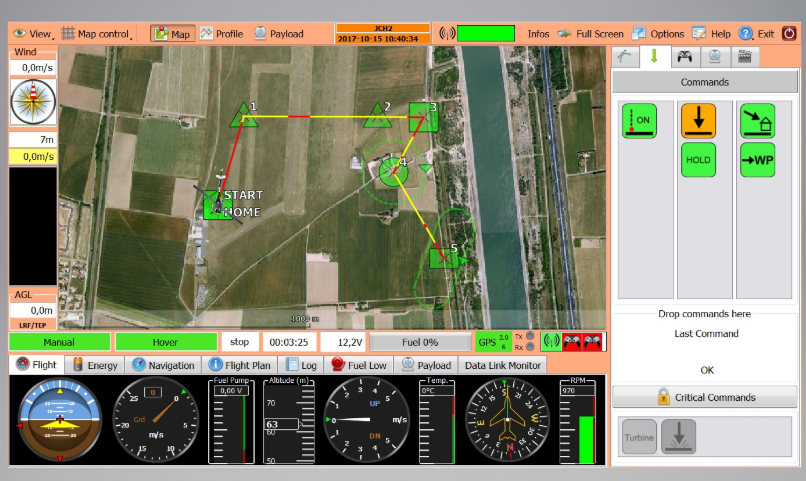This screenshot has width=806, height=481.
Task: Click waypoint 3 square on map
Action: 424,117
